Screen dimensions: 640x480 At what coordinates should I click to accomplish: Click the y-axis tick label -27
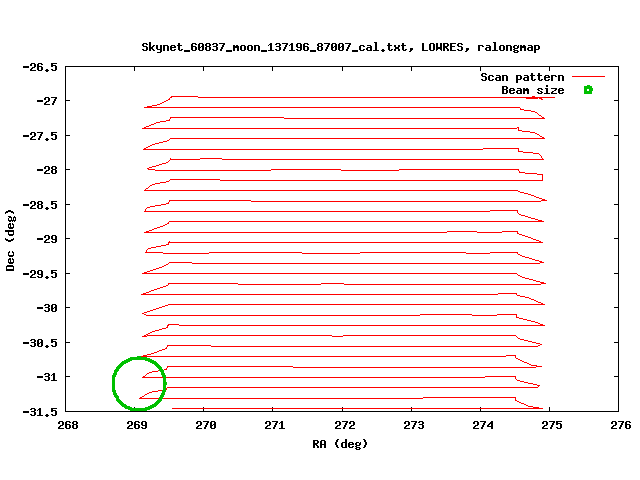coord(47,101)
